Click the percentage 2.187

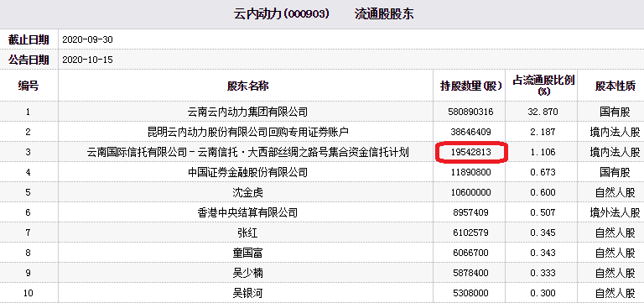(543, 132)
